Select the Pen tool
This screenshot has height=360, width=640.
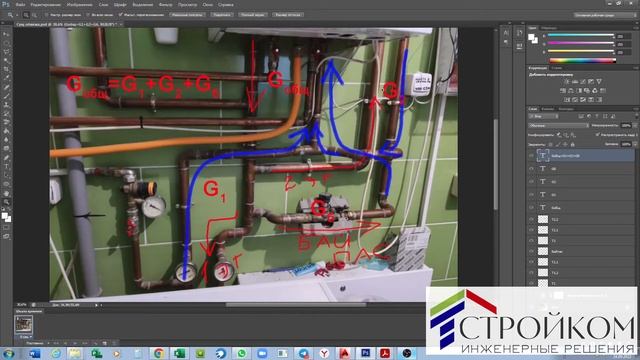pyautogui.click(x=7, y=158)
